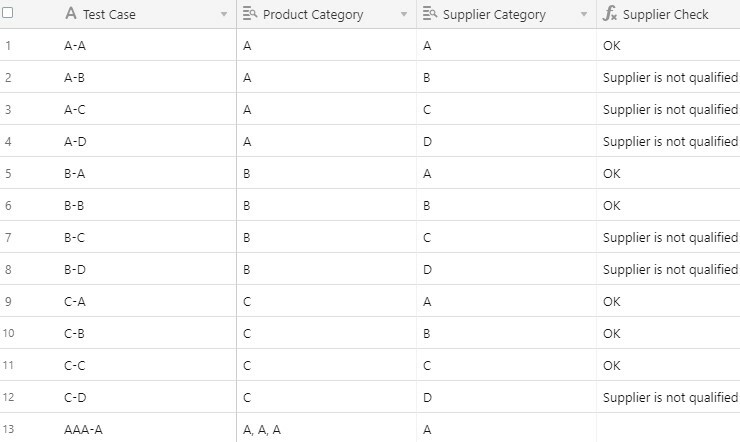Open the Product Category column dropdown arrow
The image size is (740, 442).
[404, 15]
